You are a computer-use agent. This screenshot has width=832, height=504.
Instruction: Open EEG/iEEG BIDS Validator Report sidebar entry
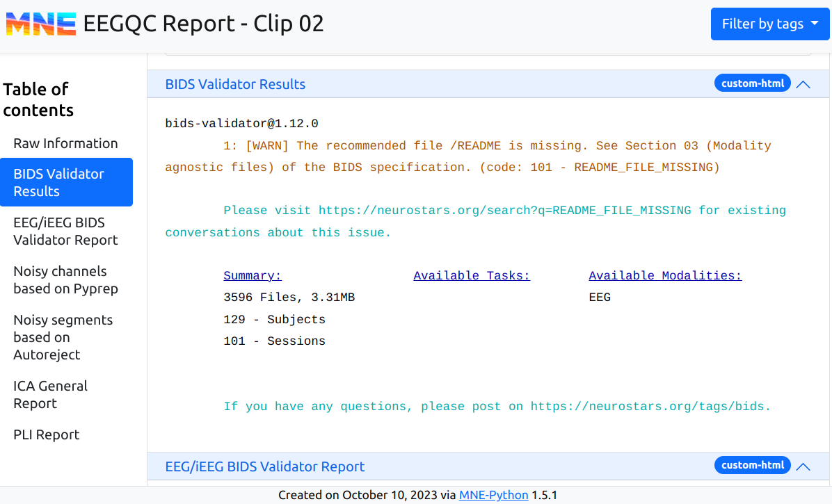point(65,231)
